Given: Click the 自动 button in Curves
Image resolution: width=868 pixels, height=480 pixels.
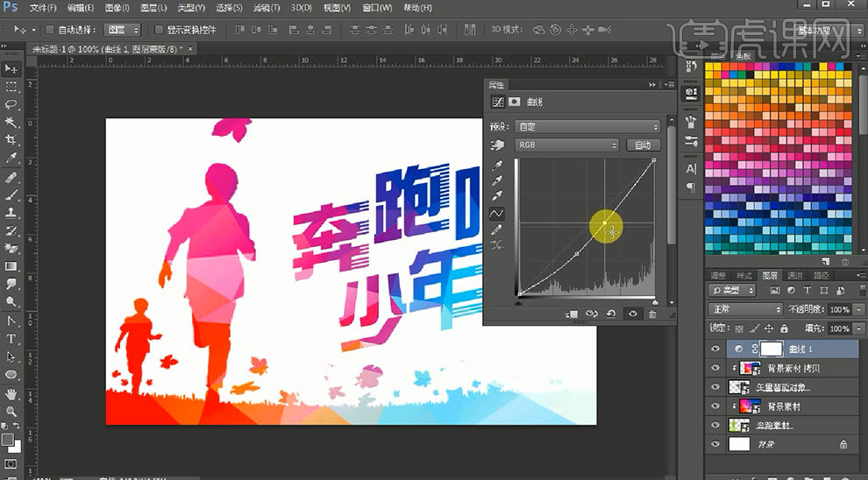Looking at the screenshot, I should pyautogui.click(x=643, y=145).
